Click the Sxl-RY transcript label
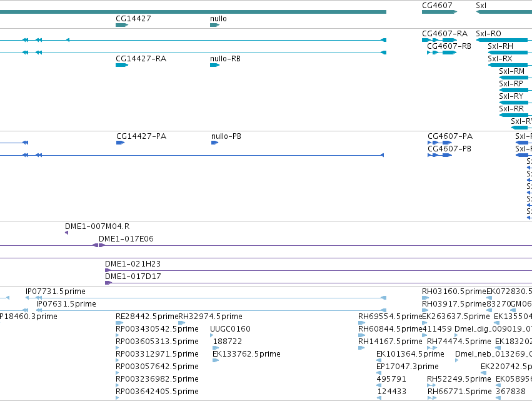Screen dimensions: 532x401 pos(511,96)
